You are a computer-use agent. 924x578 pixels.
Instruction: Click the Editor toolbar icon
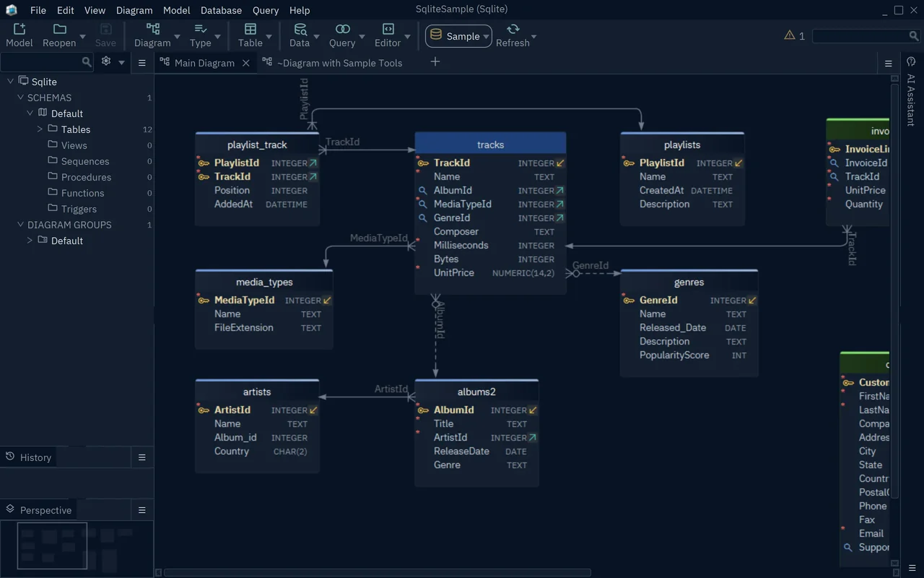click(388, 30)
